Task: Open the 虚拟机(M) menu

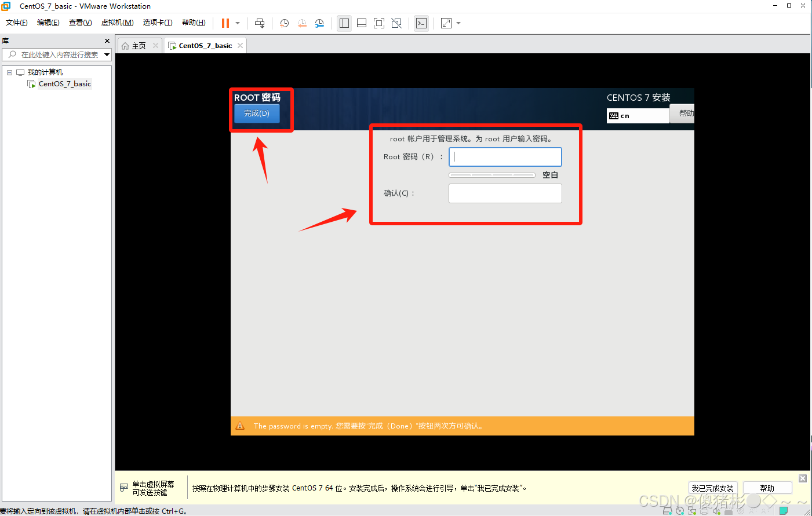Action: point(117,23)
